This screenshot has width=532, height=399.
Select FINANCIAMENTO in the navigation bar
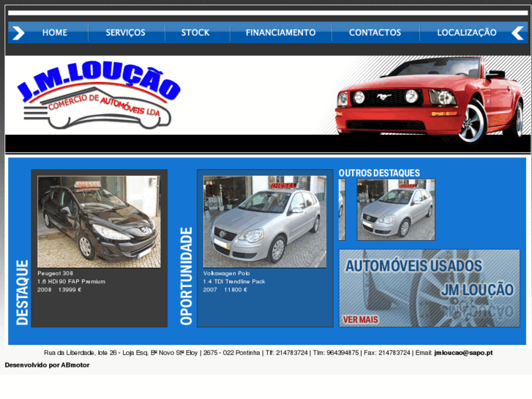[x=280, y=33]
